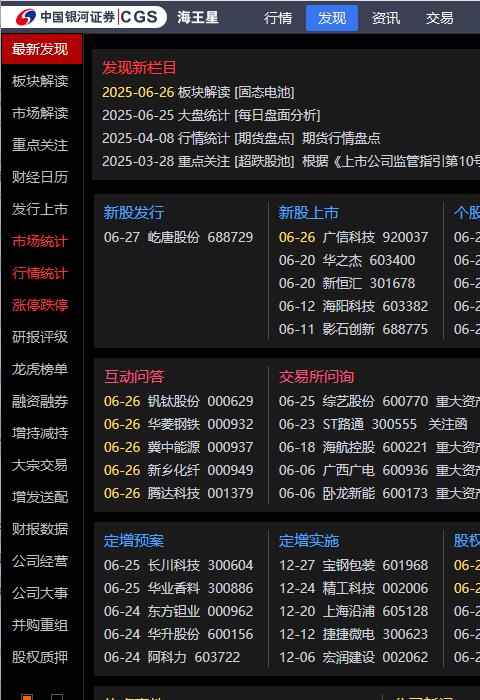Open the 定增实施 section heading

(x=309, y=541)
